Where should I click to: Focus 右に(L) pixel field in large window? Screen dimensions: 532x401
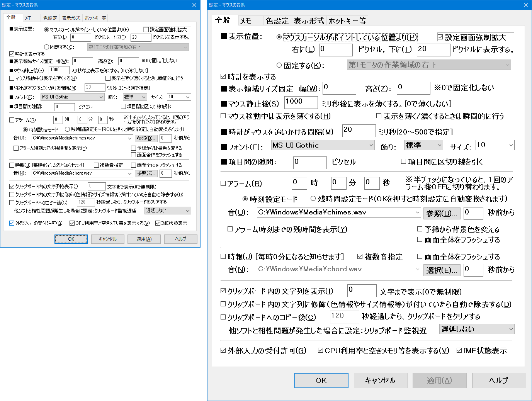[336, 49]
